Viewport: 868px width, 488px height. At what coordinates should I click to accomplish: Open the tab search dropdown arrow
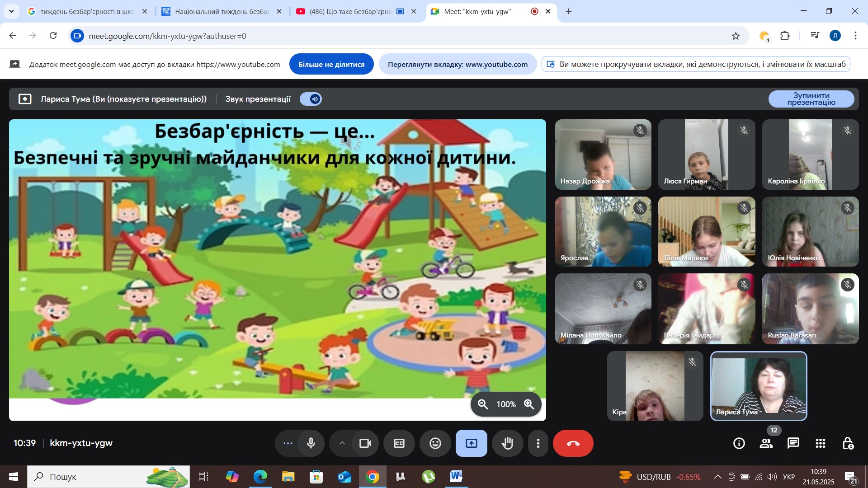pyautogui.click(x=11, y=11)
